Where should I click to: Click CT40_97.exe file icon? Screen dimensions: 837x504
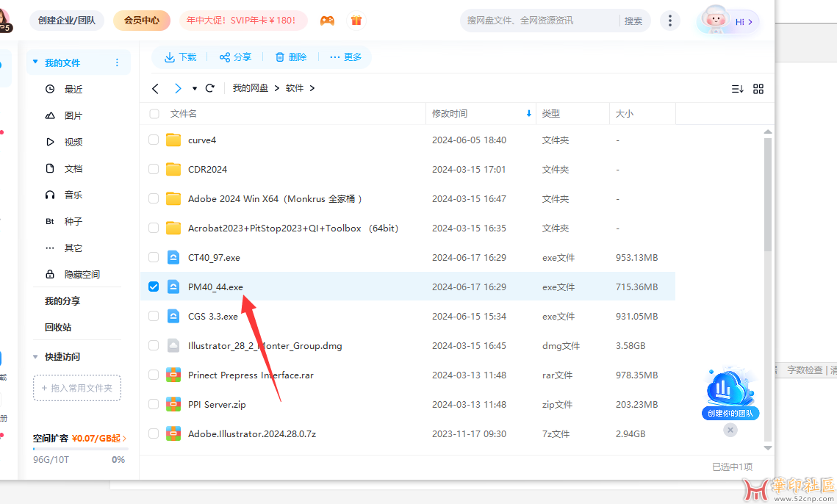[x=173, y=257]
